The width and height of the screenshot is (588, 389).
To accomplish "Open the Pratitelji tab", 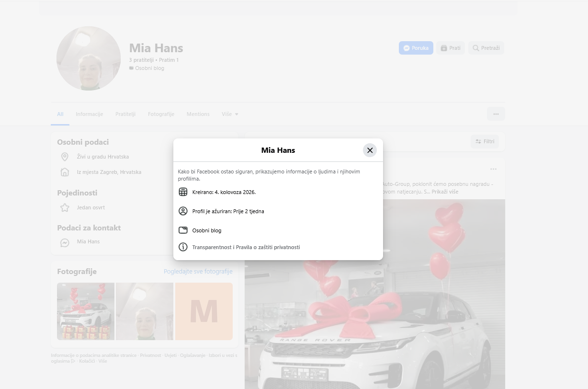I will pos(125,114).
